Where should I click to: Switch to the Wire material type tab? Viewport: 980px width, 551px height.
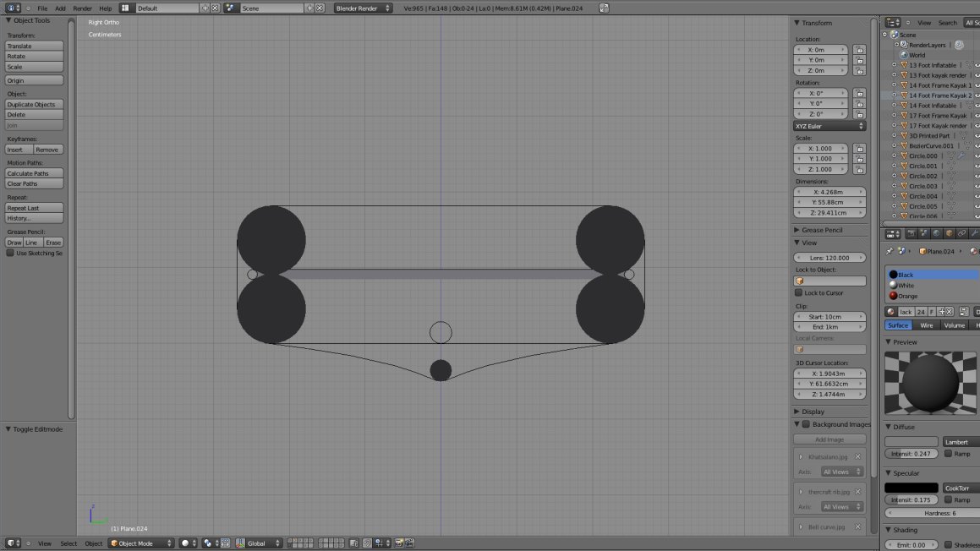[x=927, y=325]
